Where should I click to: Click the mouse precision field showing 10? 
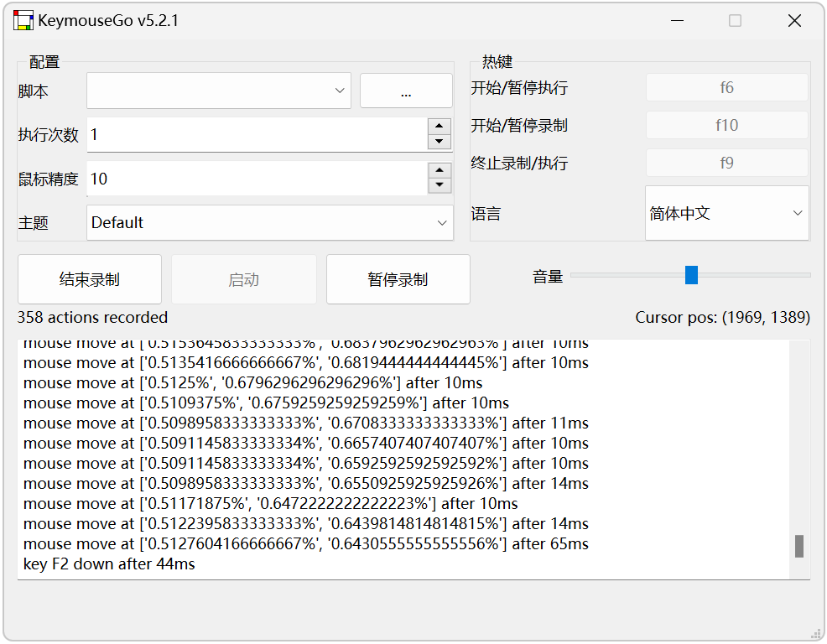(x=257, y=179)
